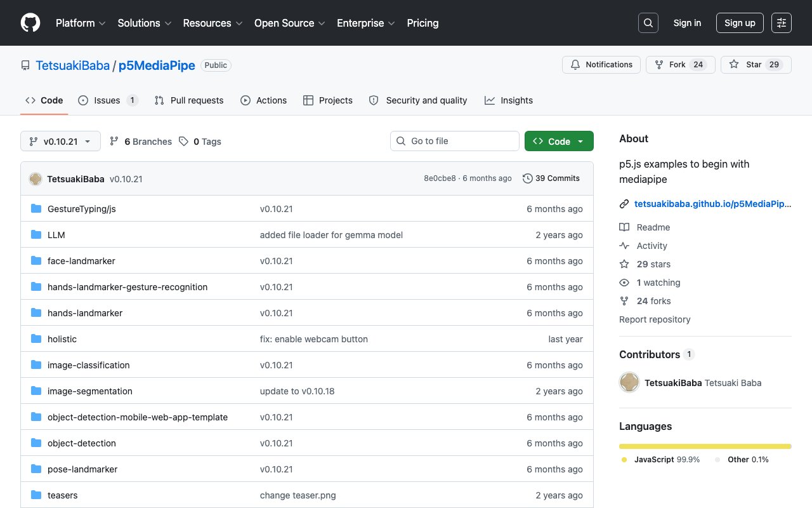Expand the Resources menu
This screenshot has height=508, width=812.
(213, 23)
